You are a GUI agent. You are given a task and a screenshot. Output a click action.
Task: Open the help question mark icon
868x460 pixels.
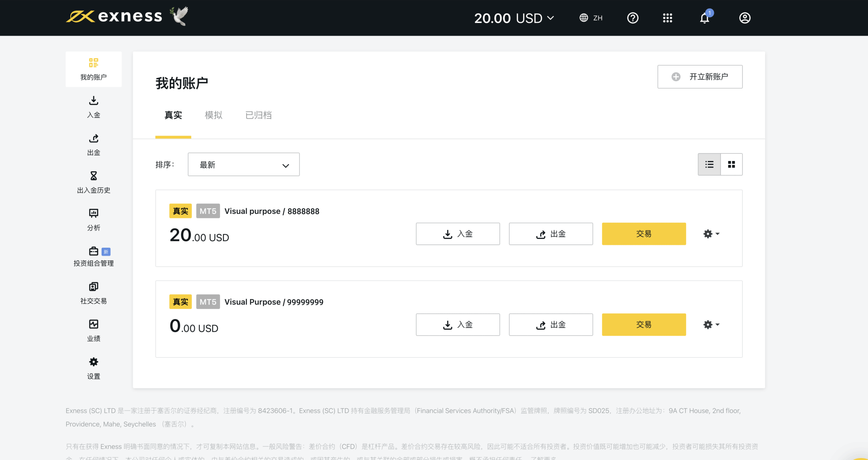click(x=633, y=18)
